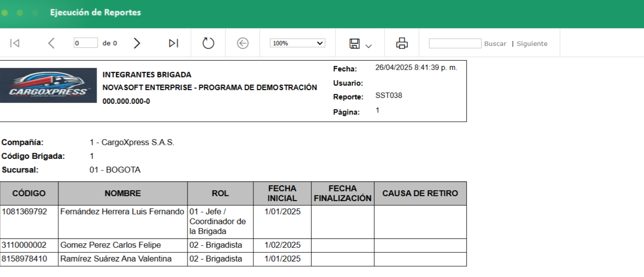Click the CÓDIGO column header
Image resolution: width=644 pixels, height=277 pixels.
(x=29, y=193)
